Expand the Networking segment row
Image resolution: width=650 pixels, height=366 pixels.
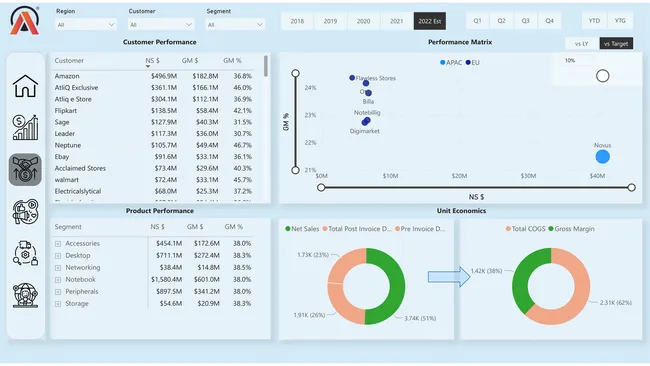pyautogui.click(x=58, y=268)
